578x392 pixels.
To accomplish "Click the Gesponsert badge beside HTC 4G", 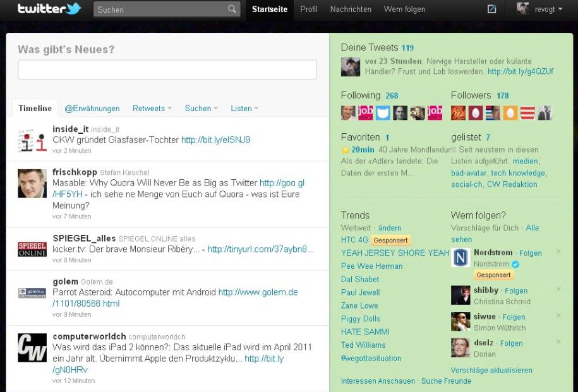I will click(390, 241).
